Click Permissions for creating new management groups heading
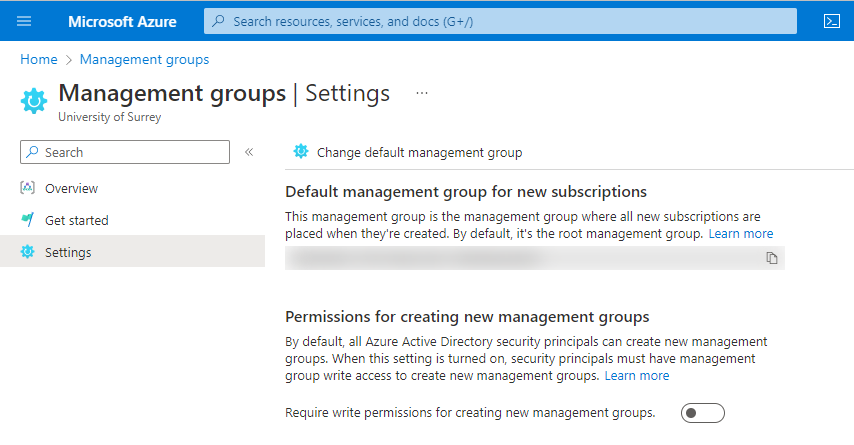This screenshot has height=445, width=854. tap(467, 317)
